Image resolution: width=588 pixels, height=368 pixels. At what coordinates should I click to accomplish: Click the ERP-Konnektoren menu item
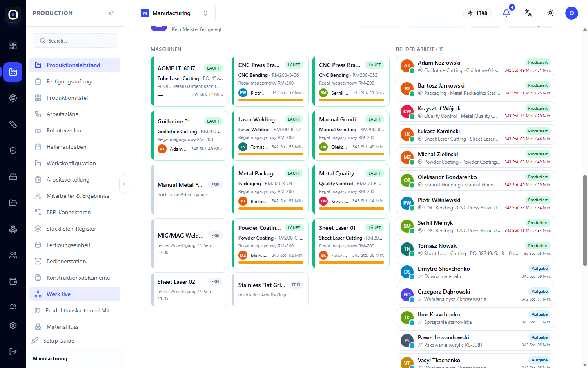75,212
